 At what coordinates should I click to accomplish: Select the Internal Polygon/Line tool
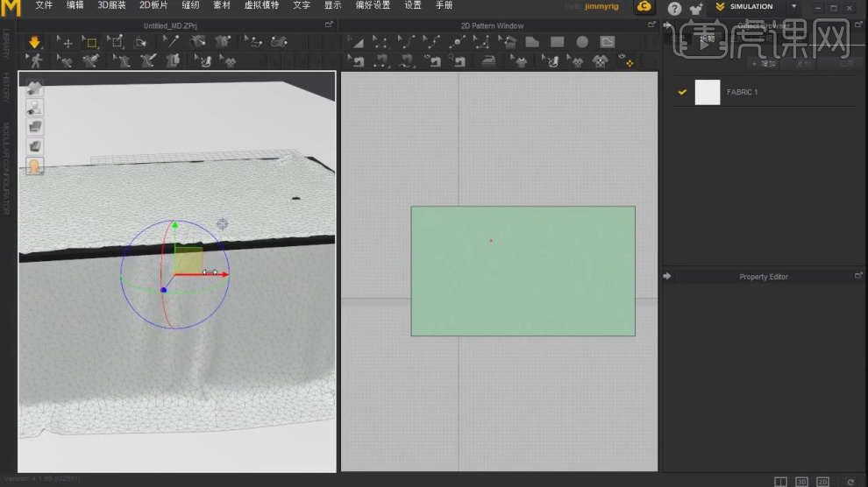[x=608, y=42]
